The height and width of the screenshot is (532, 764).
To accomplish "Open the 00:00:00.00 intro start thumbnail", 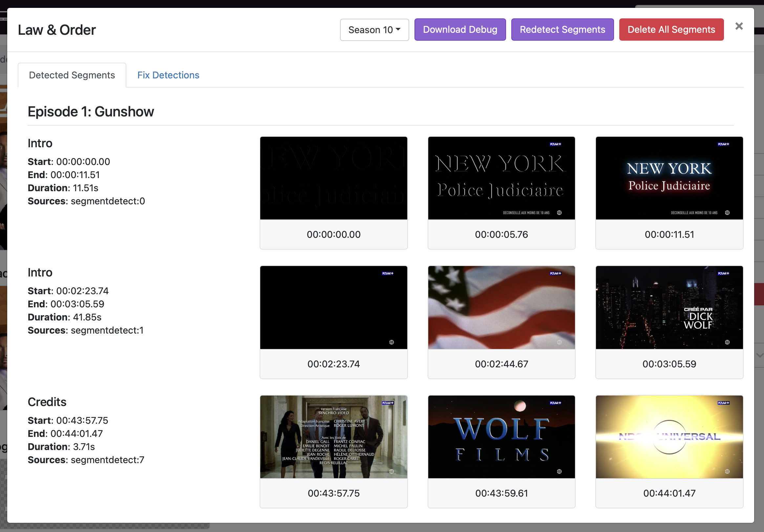I will [x=333, y=178].
